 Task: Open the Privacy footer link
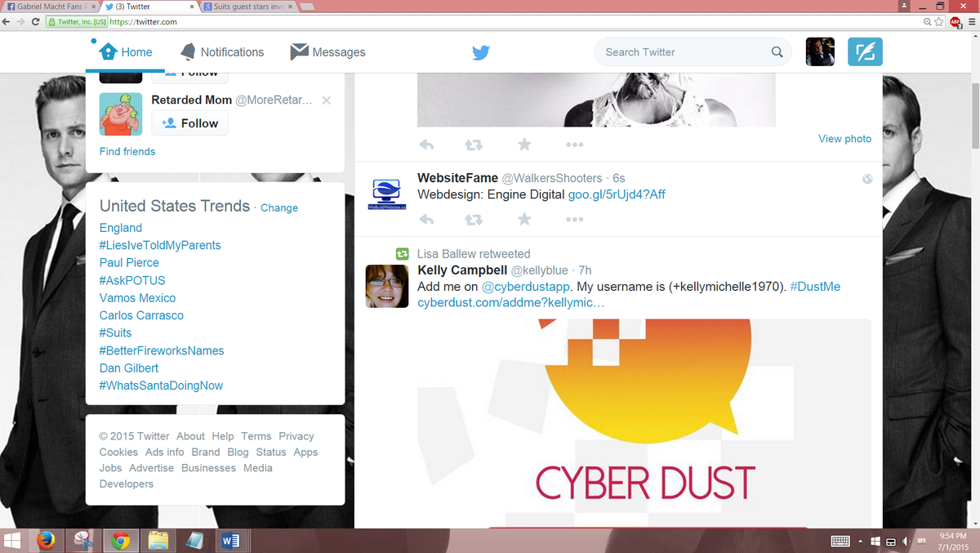coord(296,436)
